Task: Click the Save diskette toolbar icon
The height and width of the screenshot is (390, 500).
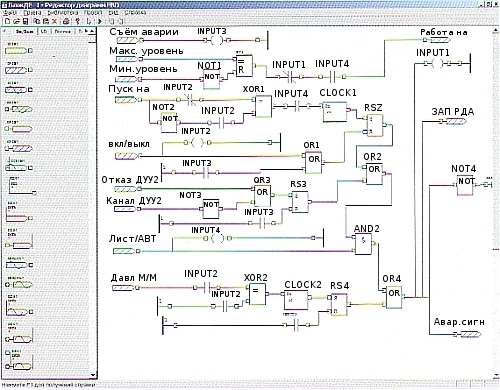Action: coord(25,21)
